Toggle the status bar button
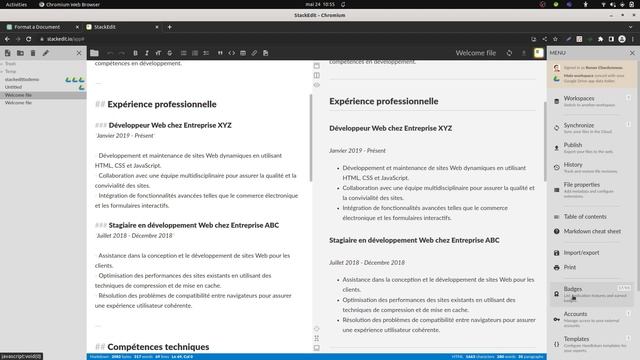 tap(317, 348)
